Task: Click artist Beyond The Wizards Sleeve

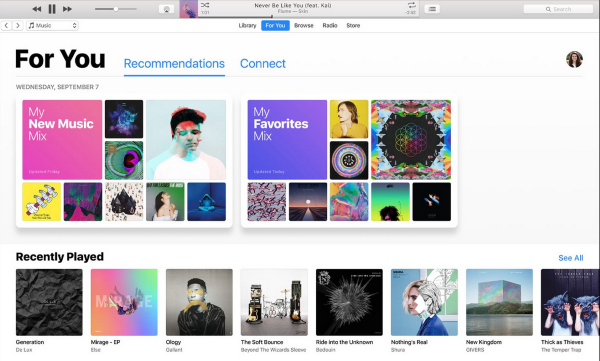Action: (x=273, y=350)
